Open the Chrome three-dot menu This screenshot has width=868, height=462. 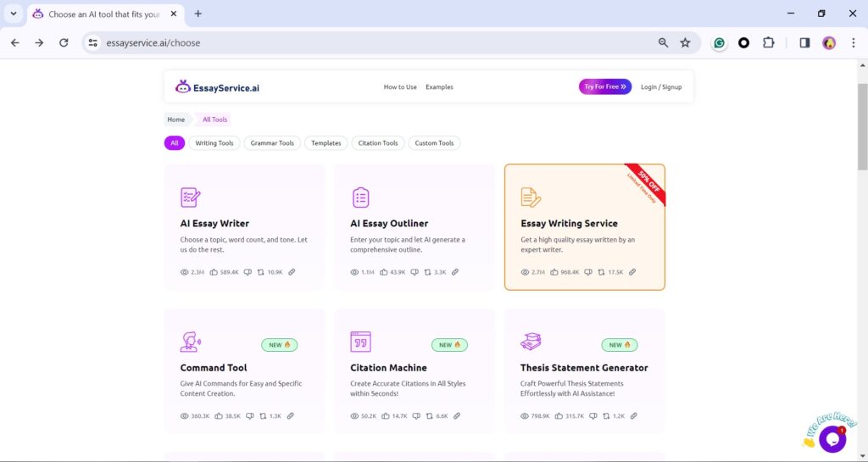pyautogui.click(x=853, y=42)
